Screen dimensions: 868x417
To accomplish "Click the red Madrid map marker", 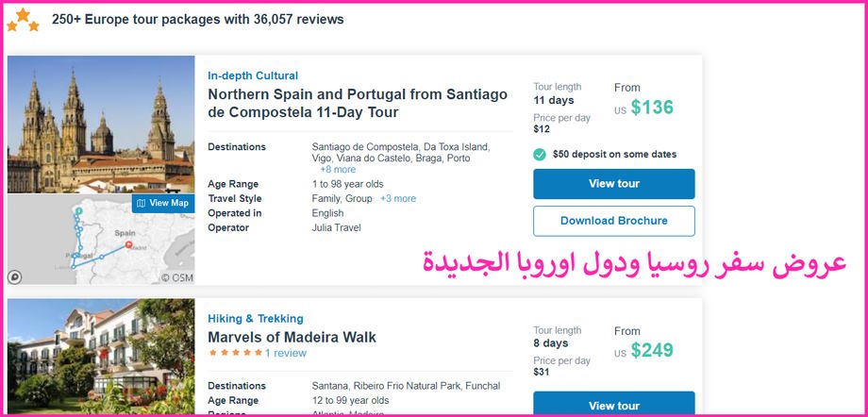I will click(x=128, y=246).
